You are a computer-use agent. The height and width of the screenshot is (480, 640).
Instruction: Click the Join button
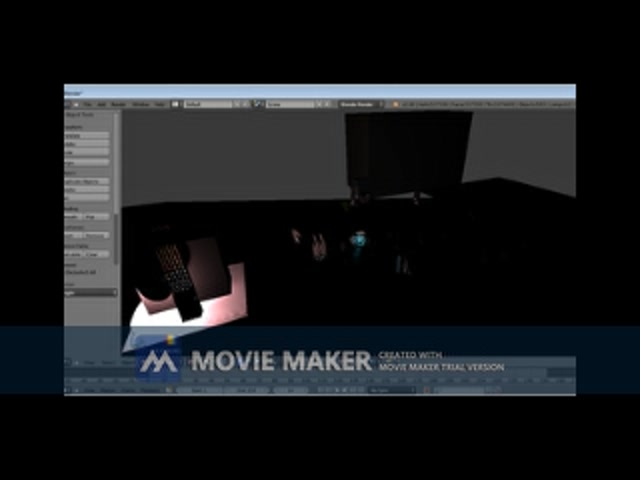[87, 198]
